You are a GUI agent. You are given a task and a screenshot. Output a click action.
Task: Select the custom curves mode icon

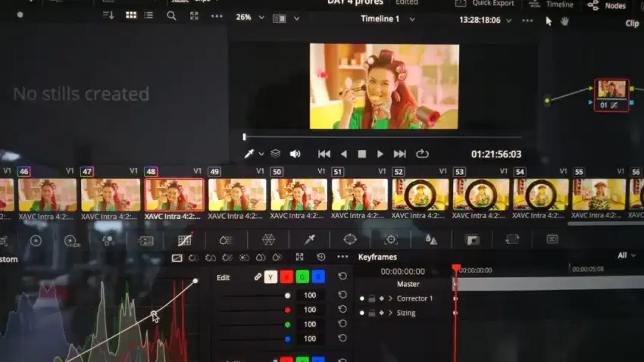coord(177,257)
